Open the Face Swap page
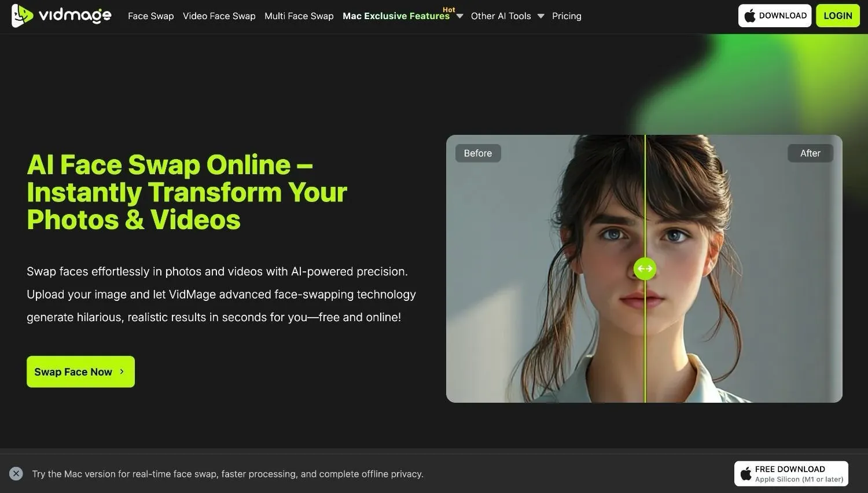This screenshot has height=493, width=868. 151,16
